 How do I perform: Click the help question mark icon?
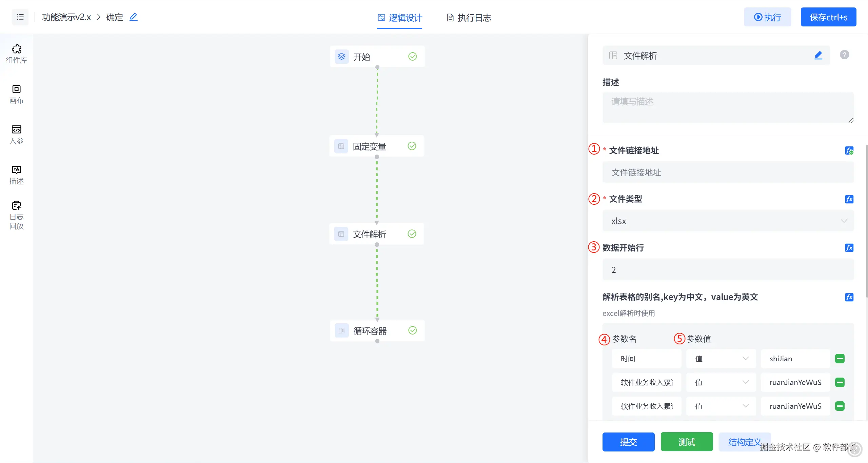tap(844, 55)
